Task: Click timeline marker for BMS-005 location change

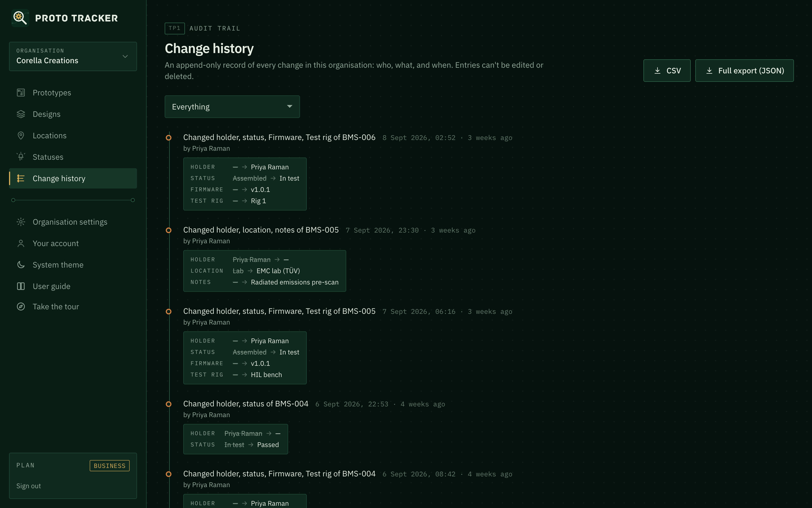Action: tap(168, 230)
